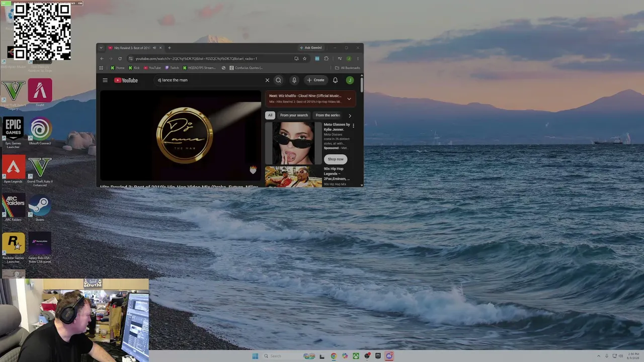Open the Home bookmark
644x362 pixels.
tap(118, 68)
